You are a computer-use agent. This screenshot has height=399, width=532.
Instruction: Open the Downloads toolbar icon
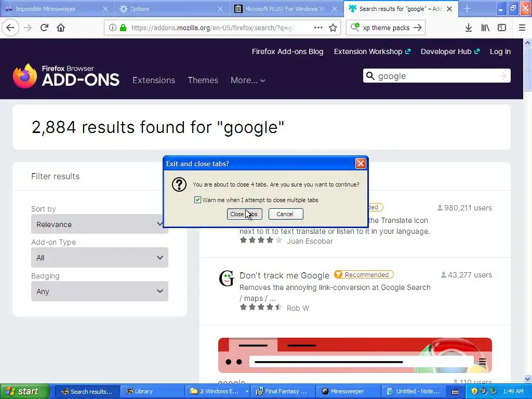[469, 28]
